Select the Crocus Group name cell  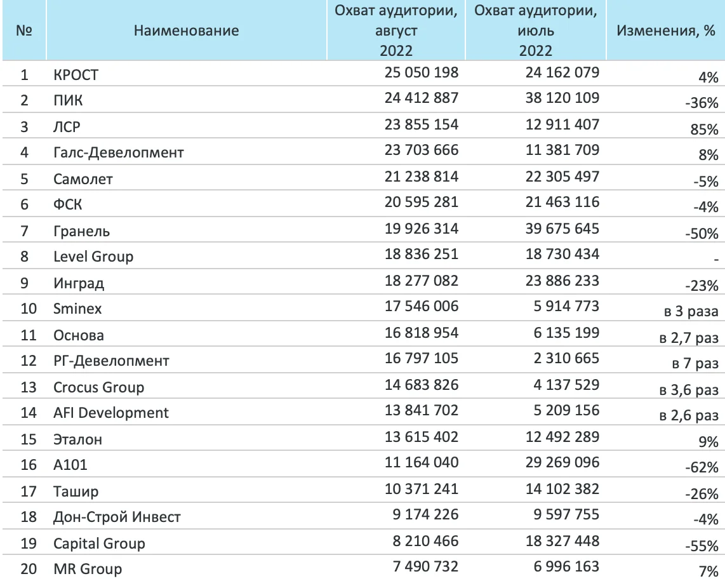pos(98,387)
